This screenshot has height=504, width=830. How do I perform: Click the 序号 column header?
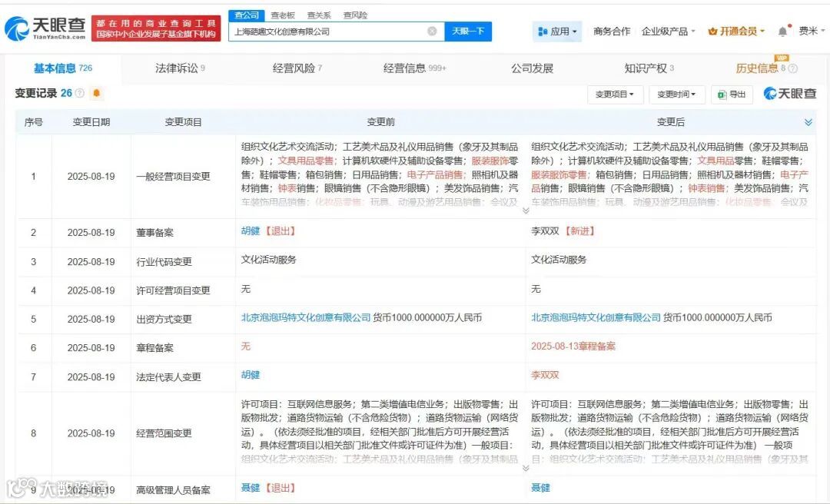pos(33,122)
